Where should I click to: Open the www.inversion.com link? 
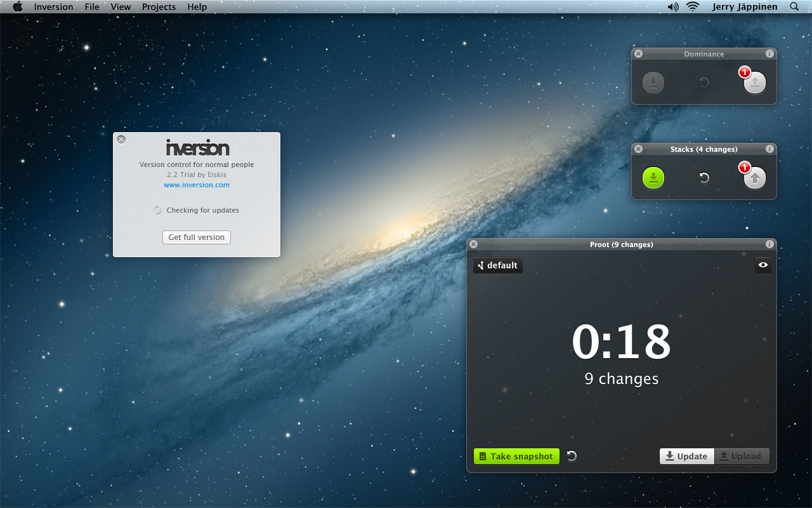point(197,185)
